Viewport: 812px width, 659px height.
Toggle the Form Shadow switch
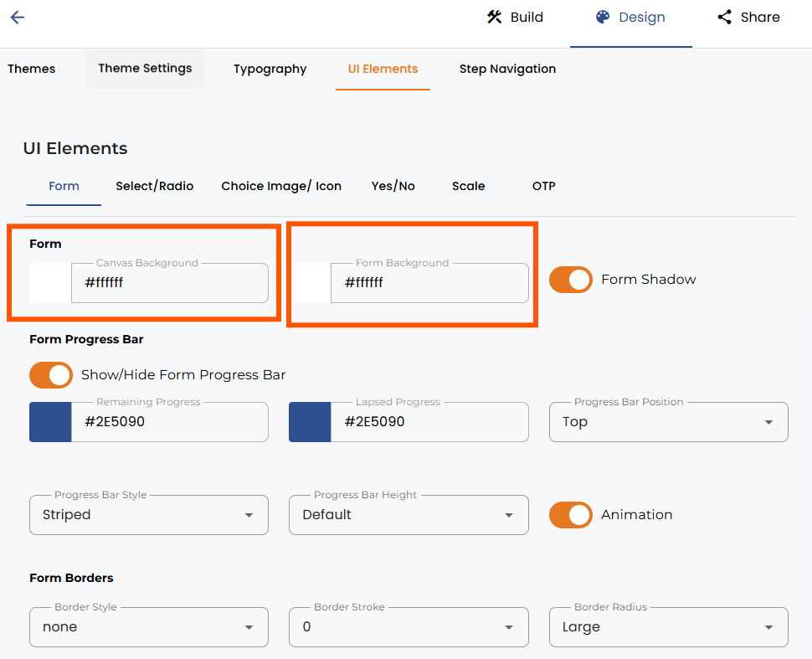571,280
